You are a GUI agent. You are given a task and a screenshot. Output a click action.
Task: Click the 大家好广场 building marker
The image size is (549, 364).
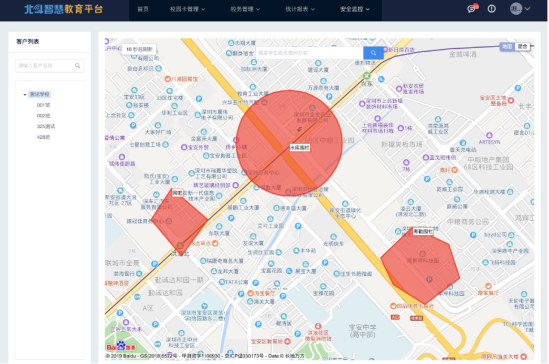coord(158,125)
